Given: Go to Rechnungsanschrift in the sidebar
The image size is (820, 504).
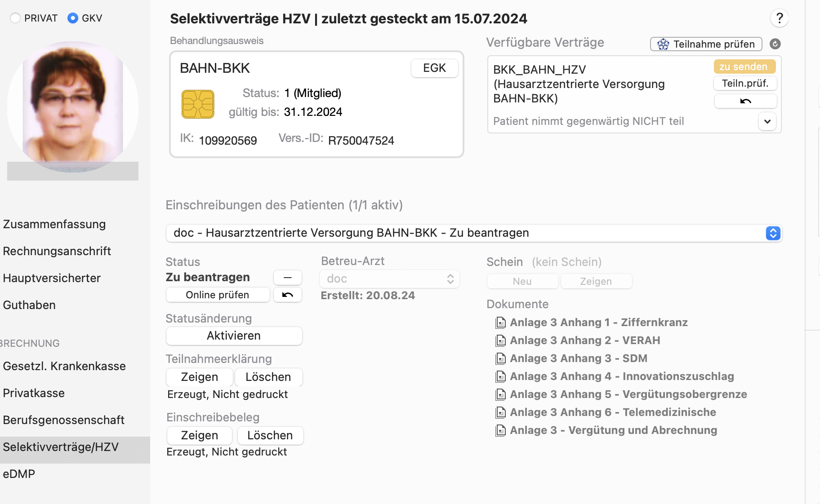Looking at the screenshot, I should click(57, 251).
